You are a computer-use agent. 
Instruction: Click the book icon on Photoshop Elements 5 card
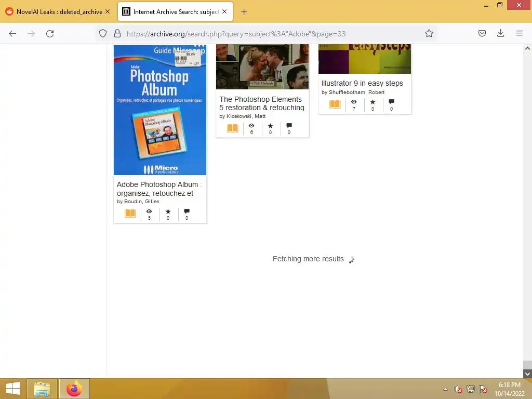(x=232, y=128)
